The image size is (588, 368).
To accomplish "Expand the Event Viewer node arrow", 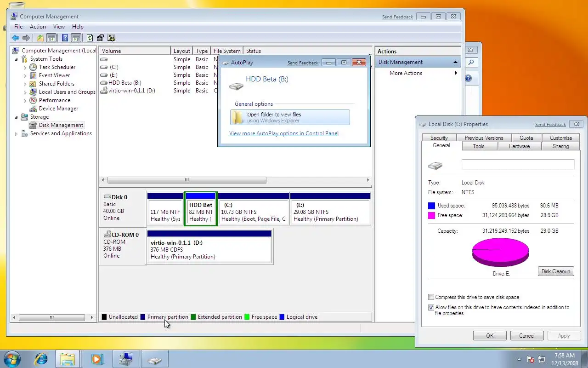I will point(25,76).
